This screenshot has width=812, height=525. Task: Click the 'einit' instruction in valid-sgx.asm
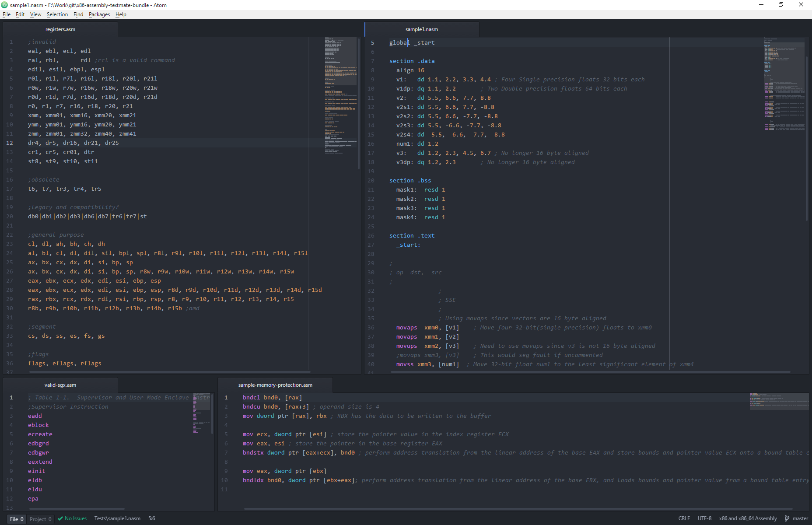[x=37, y=471]
